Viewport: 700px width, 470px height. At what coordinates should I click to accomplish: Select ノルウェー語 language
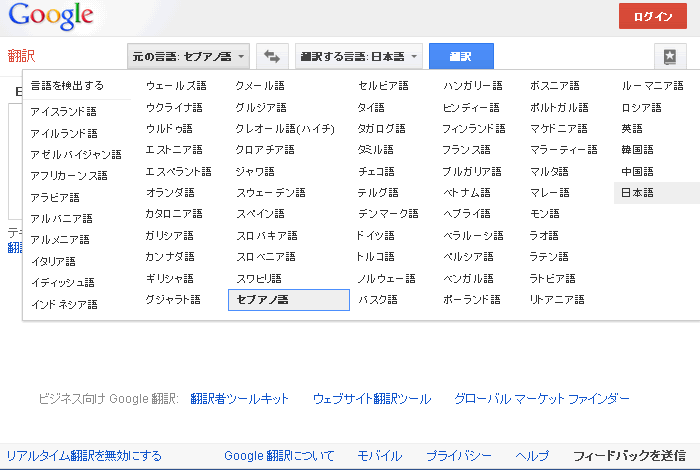pyautogui.click(x=387, y=279)
